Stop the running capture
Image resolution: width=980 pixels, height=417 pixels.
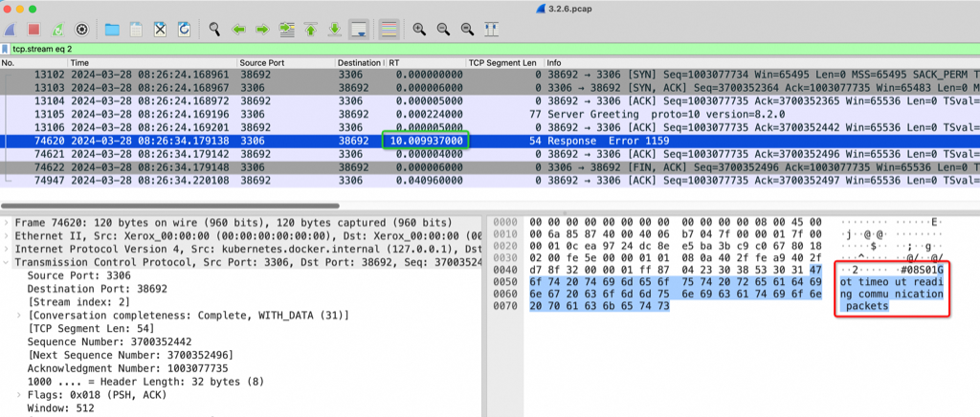click(34, 29)
